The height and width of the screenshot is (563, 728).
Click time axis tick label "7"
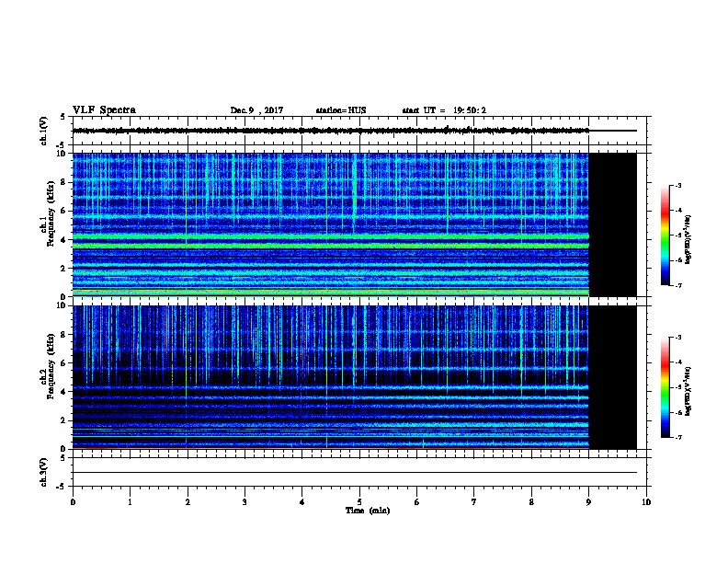pos(474,501)
